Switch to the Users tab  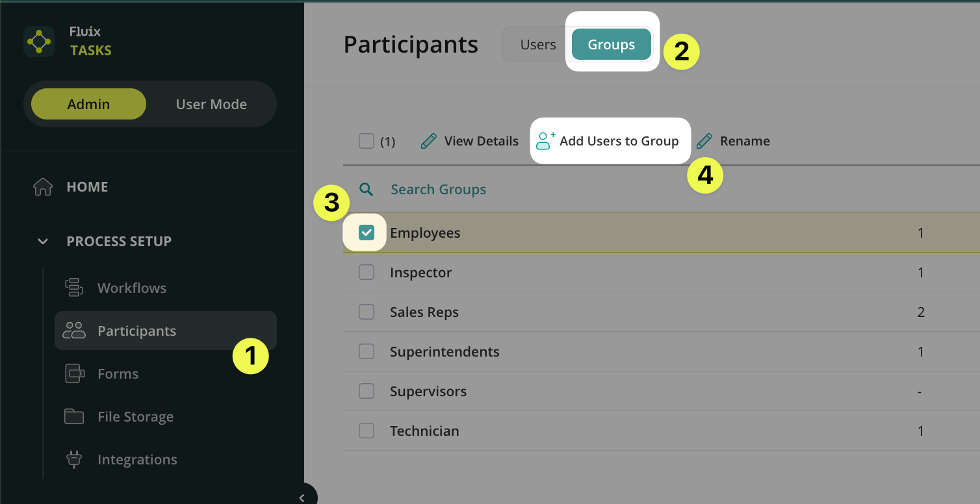(537, 45)
